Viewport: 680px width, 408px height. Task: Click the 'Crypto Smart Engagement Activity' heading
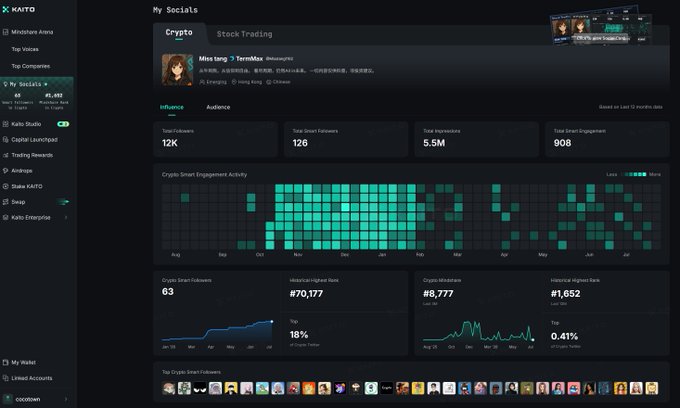click(x=204, y=175)
